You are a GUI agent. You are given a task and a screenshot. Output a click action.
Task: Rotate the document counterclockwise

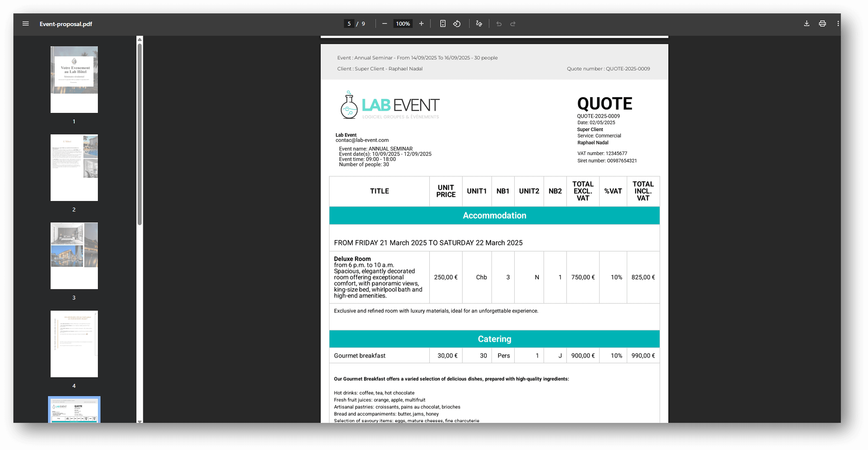457,24
